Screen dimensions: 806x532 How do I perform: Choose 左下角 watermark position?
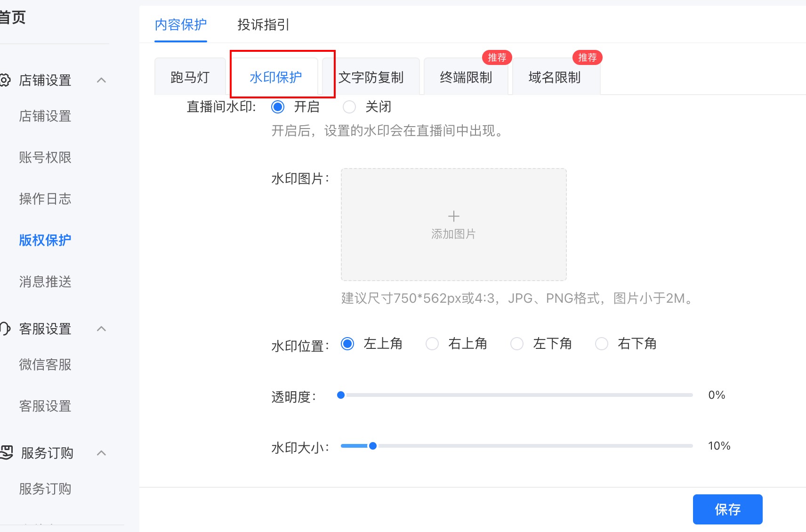pyautogui.click(x=517, y=344)
